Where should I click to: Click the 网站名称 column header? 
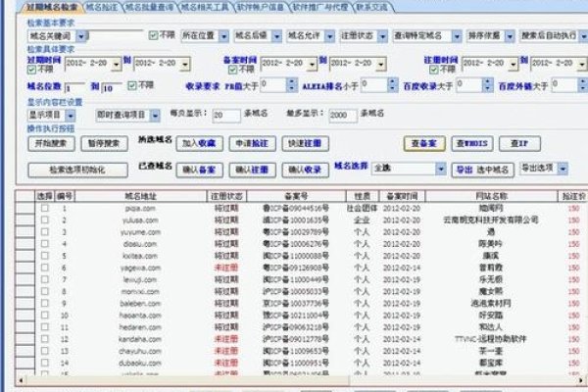coord(491,196)
